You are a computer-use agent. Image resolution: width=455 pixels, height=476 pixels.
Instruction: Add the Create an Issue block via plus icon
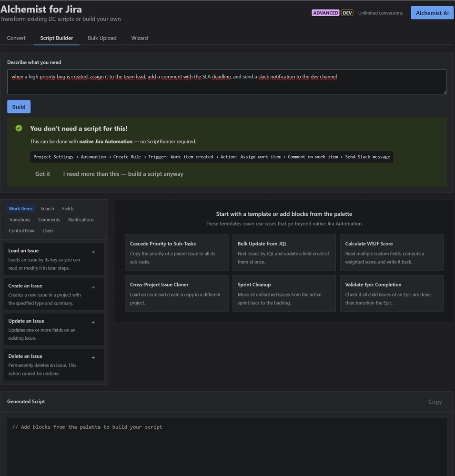(x=93, y=287)
